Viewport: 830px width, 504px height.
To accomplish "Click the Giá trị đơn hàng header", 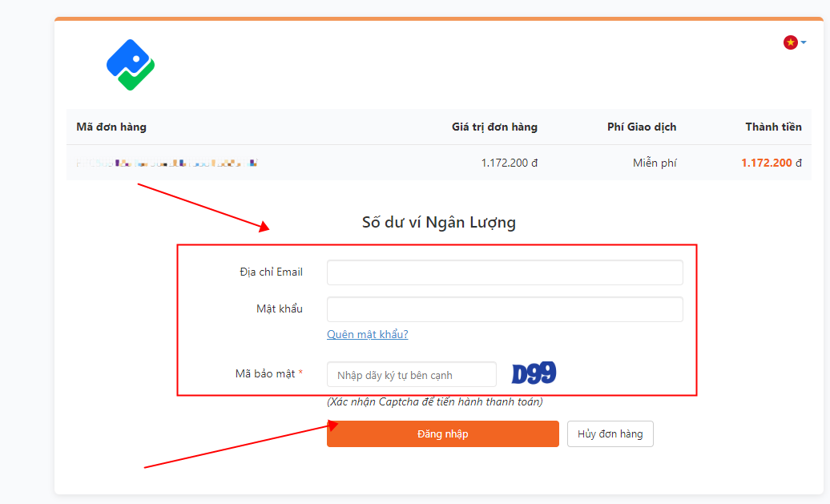I will coord(494,127).
